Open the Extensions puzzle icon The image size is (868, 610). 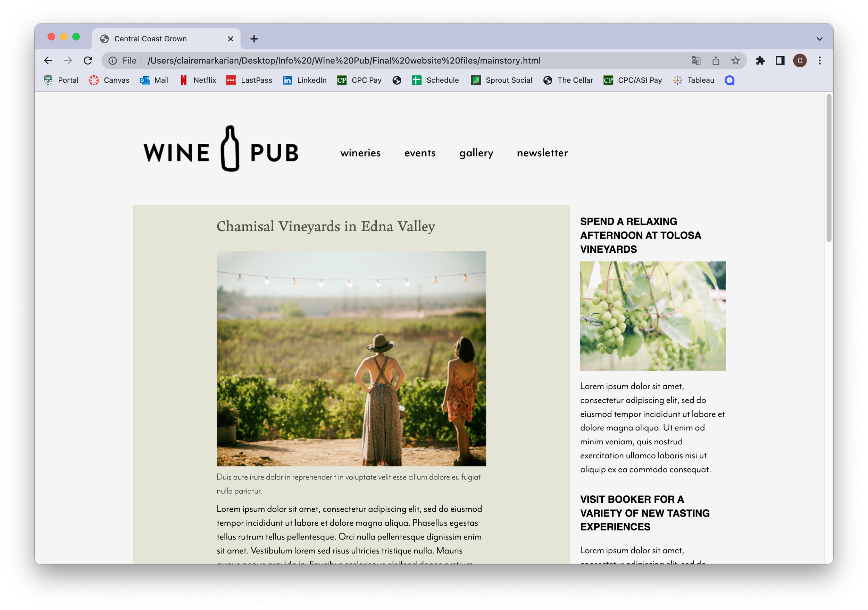tap(760, 60)
